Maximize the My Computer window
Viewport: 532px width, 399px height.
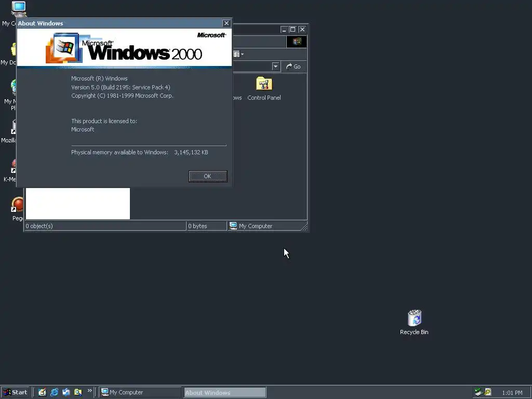(292, 30)
